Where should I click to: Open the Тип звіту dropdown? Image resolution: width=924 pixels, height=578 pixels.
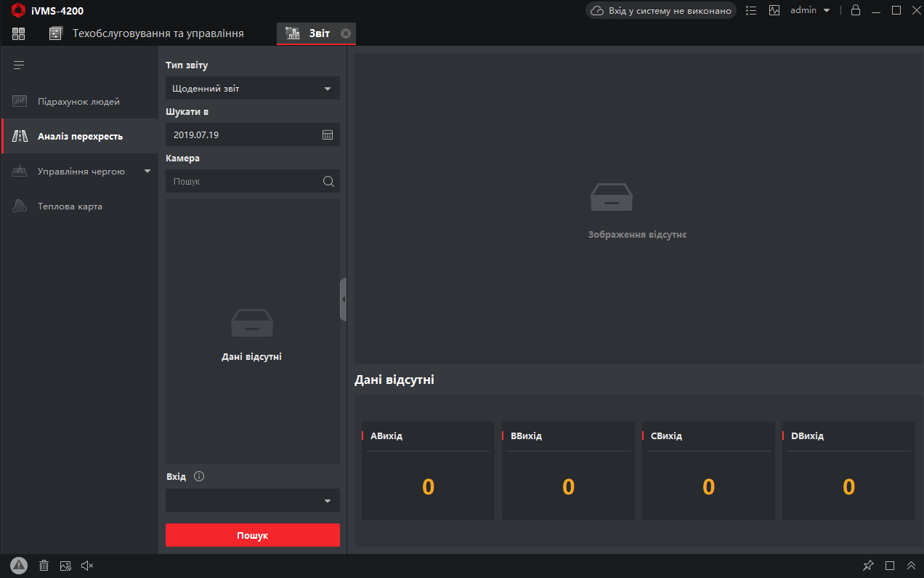(252, 89)
